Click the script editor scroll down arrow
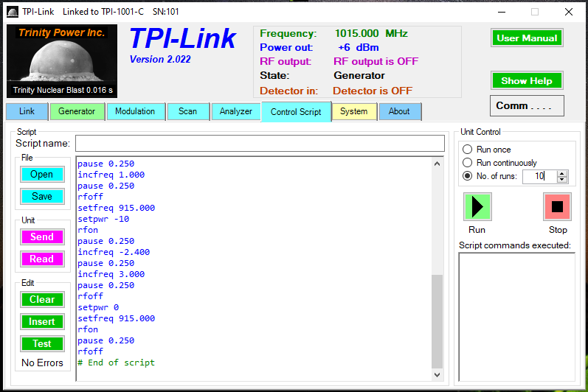Viewport: 588px width, 392px height. [x=437, y=374]
